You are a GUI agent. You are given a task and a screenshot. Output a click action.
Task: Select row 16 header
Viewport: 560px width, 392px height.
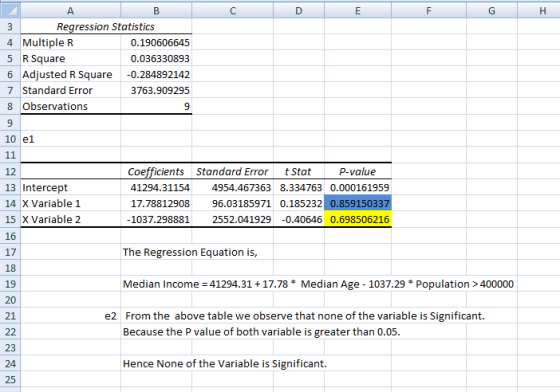tap(10, 236)
